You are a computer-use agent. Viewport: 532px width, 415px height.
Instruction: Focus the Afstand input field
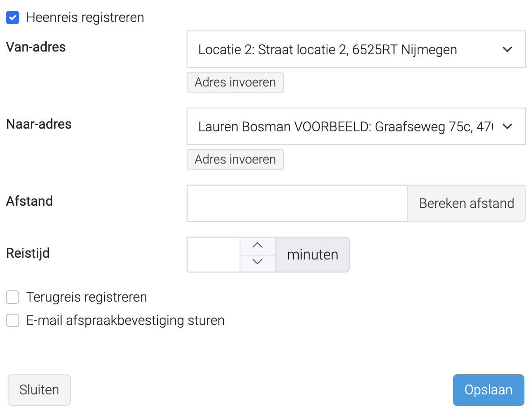click(297, 203)
